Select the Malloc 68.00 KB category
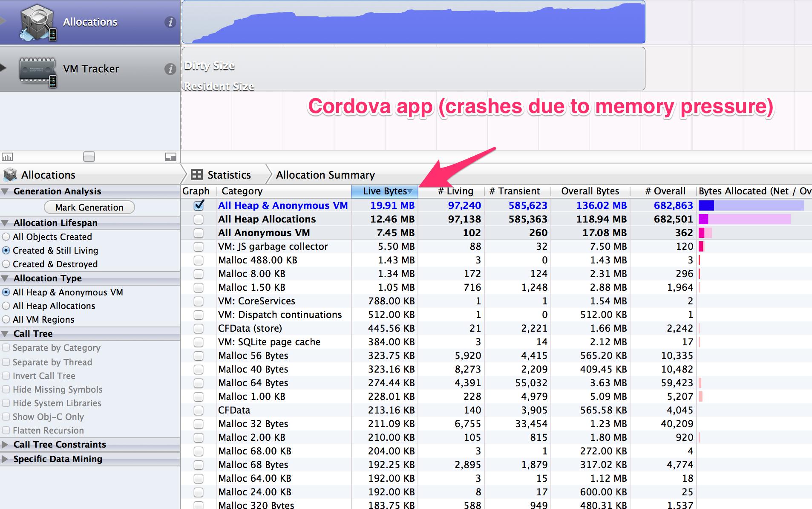The image size is (812, 509). point(255,451)
